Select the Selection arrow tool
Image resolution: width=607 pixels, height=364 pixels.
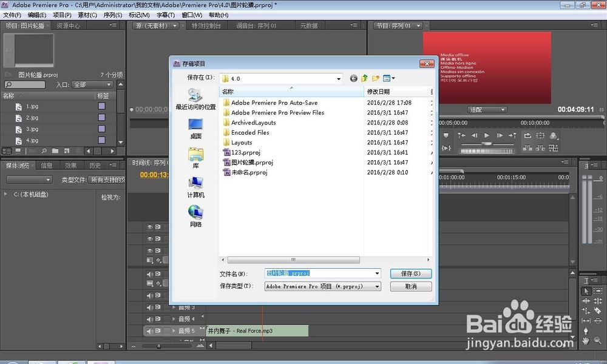click(586, 291)
